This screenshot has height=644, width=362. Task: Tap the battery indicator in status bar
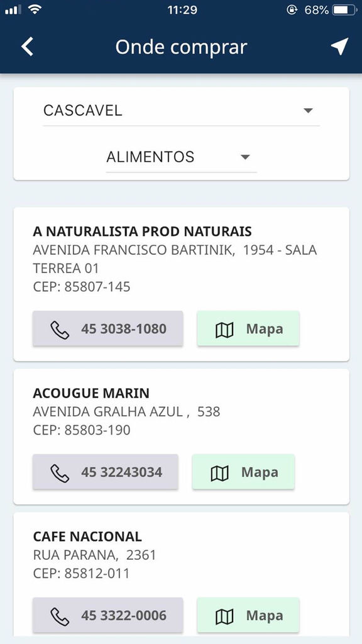pyautogui.click(x=345, y=10)
